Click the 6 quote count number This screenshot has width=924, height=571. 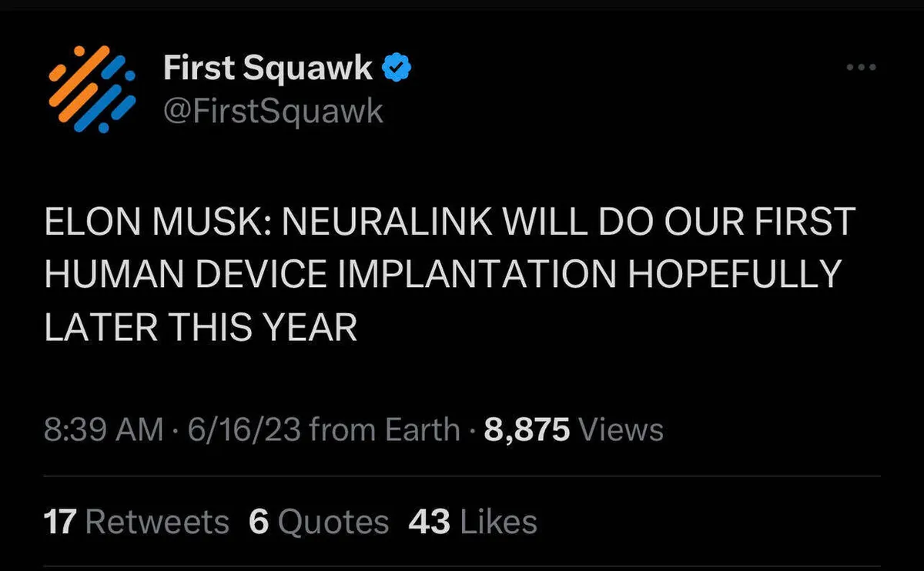click(x=258, y=522)
